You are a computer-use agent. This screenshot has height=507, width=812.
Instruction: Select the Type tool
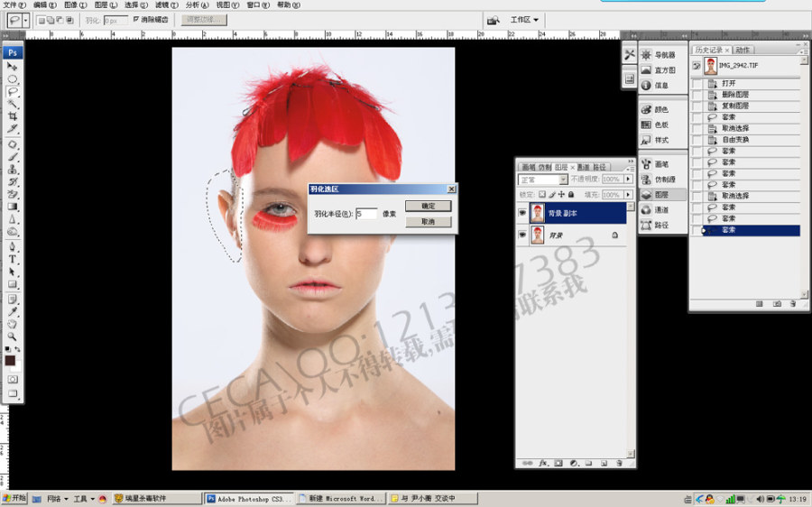[13, 260]
